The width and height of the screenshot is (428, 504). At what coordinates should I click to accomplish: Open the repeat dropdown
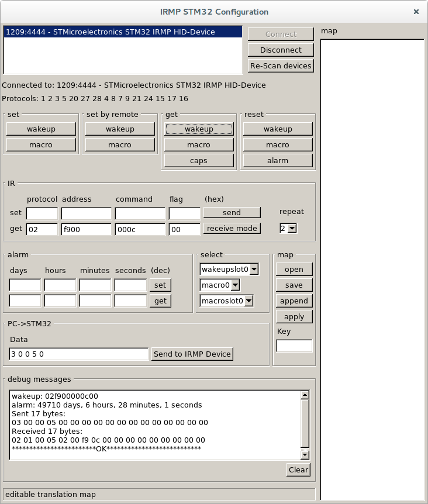(288, 229)
